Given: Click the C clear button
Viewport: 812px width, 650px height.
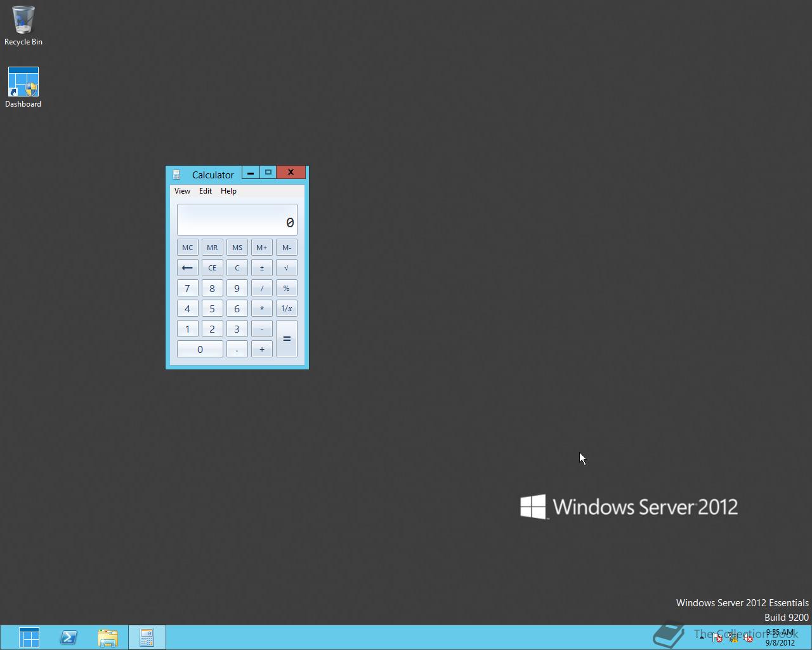Looking at the screenshot, I should (x=237, y=268).
